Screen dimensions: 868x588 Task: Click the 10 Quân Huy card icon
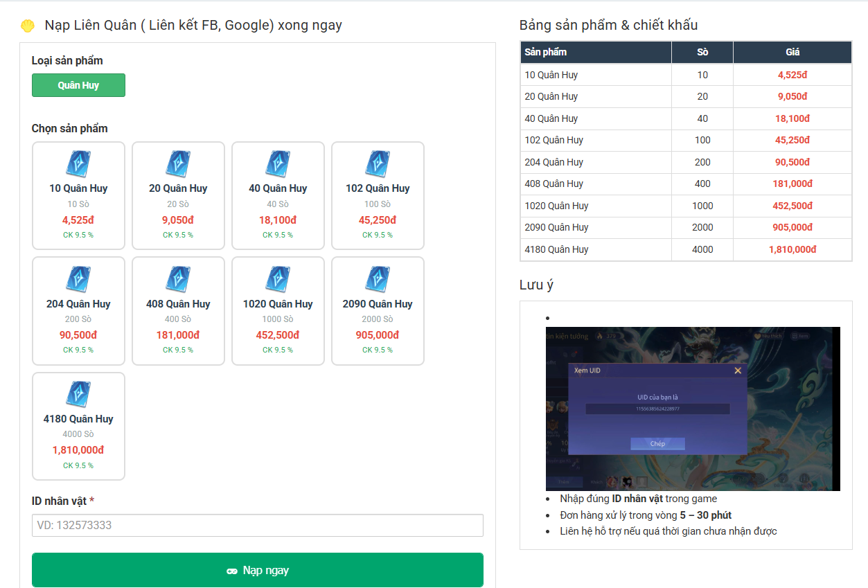tap(78, 163)
